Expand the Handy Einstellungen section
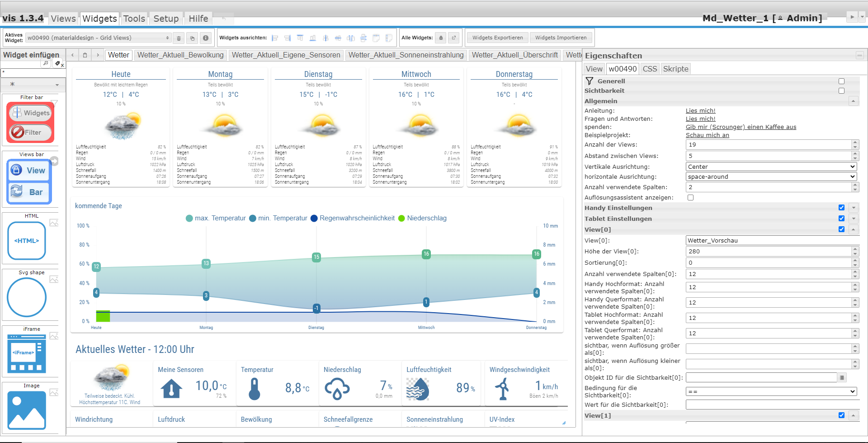The height and width of the screenshot is (443, 868). tap(853, 208)
